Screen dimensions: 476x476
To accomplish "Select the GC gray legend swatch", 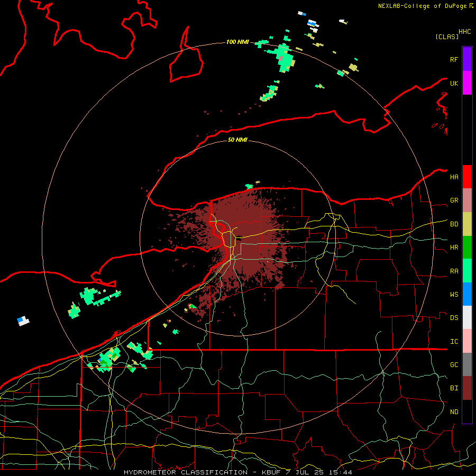I will (467, 364).
